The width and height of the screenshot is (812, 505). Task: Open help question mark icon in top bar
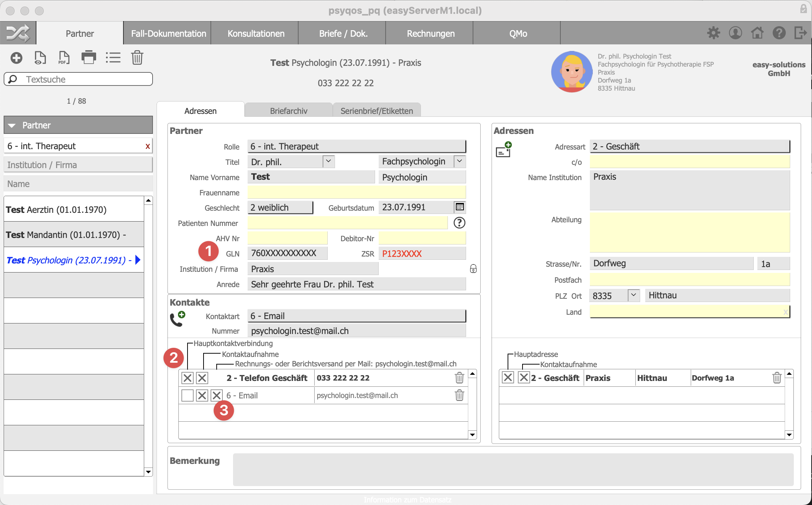(779, 33)
